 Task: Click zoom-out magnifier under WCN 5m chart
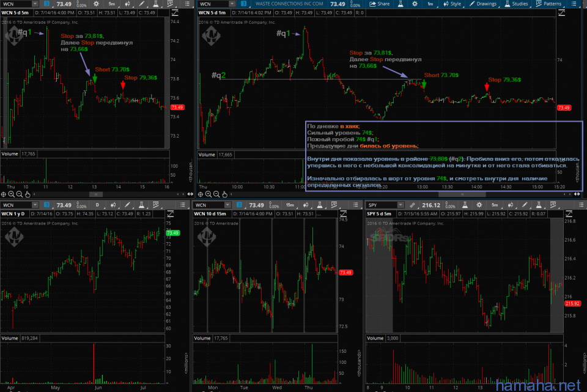(20, 194)
